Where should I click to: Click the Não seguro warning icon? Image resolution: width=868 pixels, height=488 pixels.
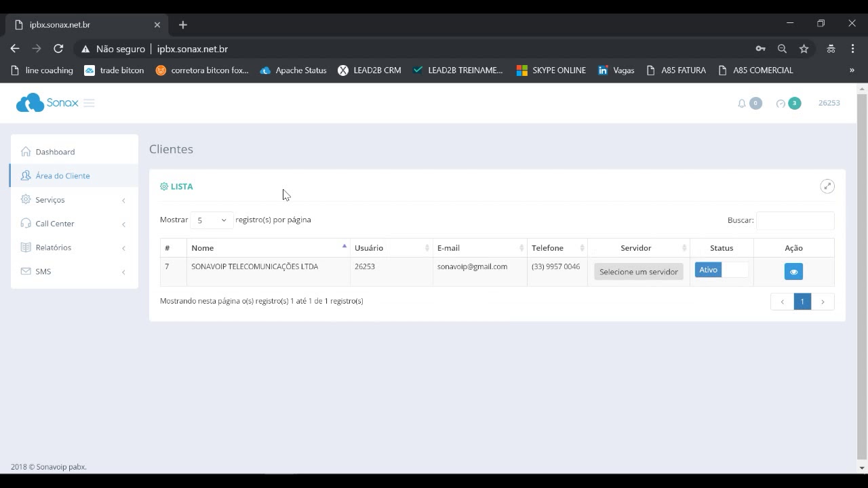[85, 49]
